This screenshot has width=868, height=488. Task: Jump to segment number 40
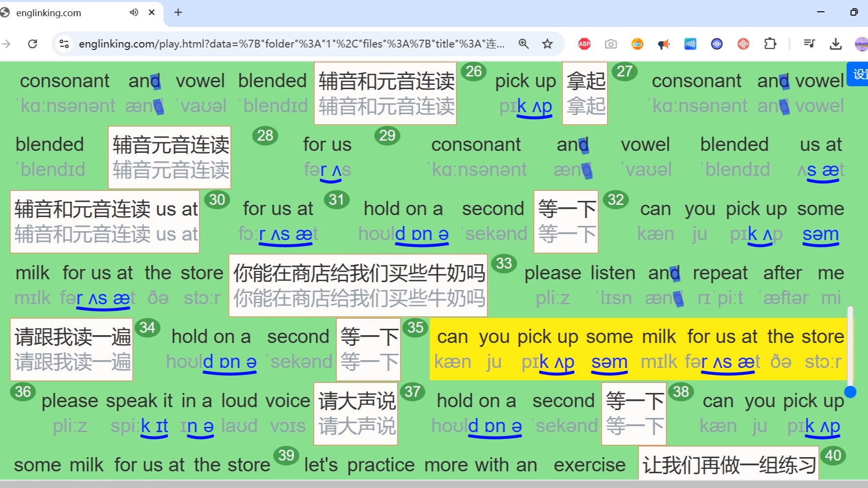(833, 455)
